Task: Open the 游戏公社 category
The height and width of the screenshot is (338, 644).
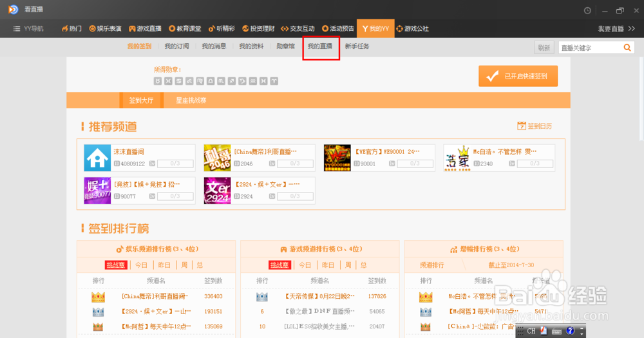Action: click(412, 29)
